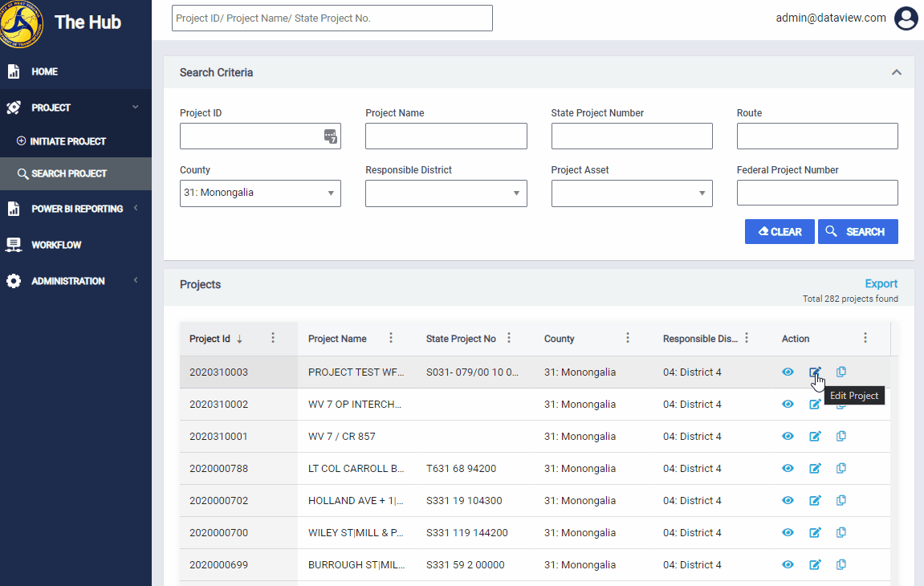Open Power BI Reporting menu
924x586 pixels.
(75, 209)
